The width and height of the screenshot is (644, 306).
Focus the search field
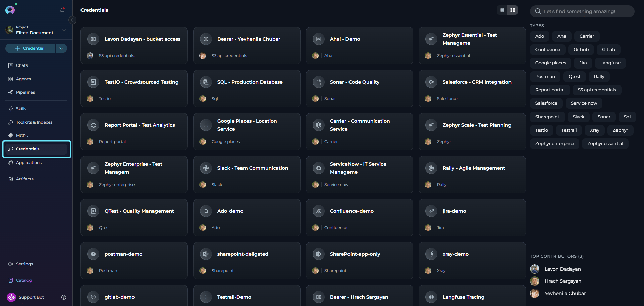(582, 11)
